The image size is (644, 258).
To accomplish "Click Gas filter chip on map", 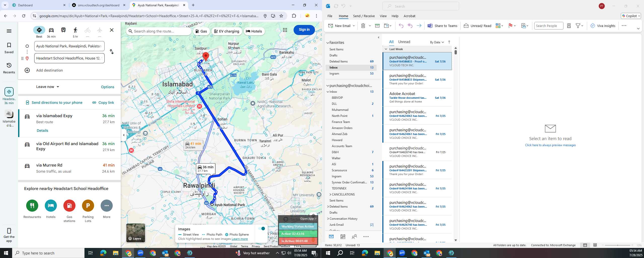I will (x=202, y=31).
